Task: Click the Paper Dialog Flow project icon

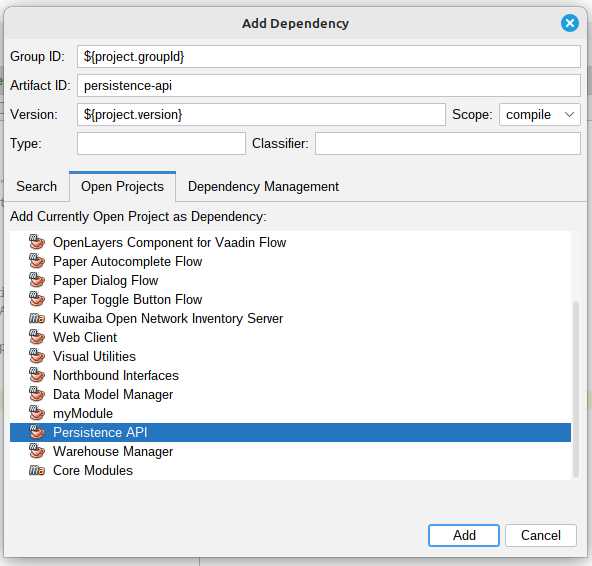Action: coord(37,280)
